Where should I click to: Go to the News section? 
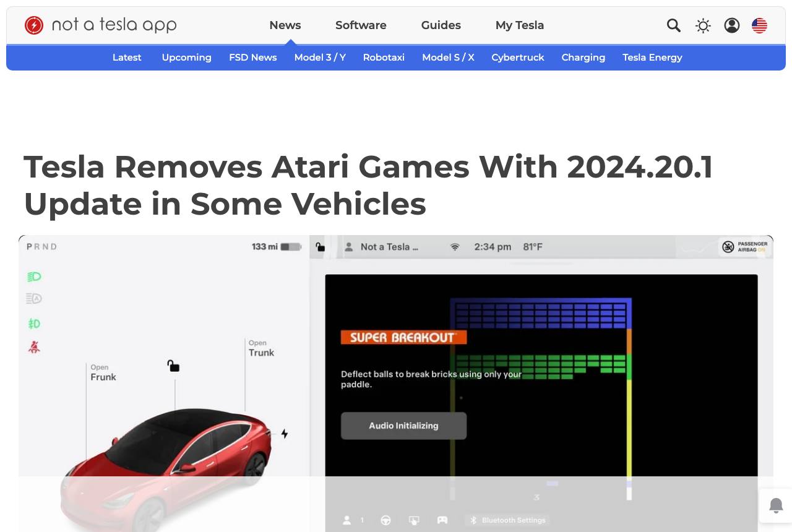pos(285,25)
